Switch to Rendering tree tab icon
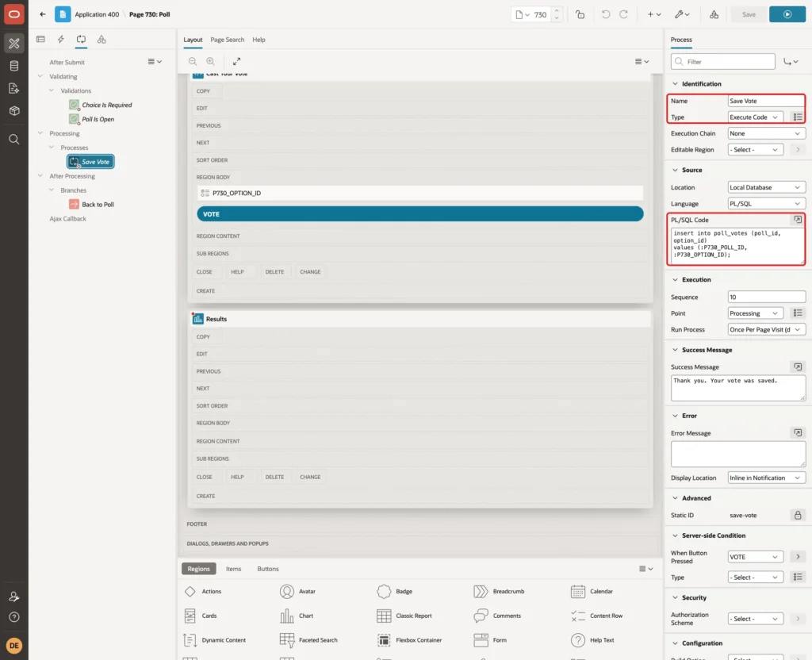Image resolution: width=812 pixels, height=660 pixels. (x=40, y=40)
